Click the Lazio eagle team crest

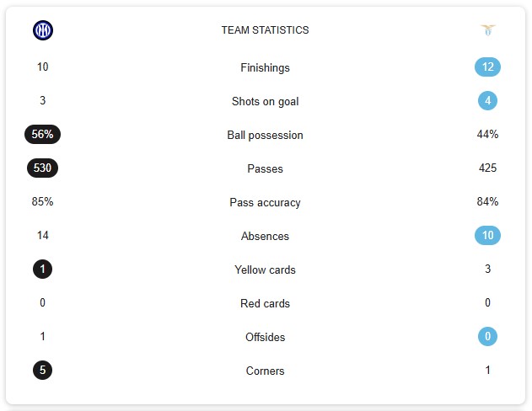488,30
